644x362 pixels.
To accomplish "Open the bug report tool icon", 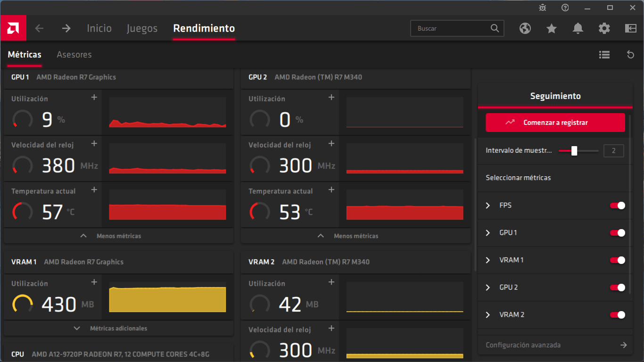I will click(543, 8).
